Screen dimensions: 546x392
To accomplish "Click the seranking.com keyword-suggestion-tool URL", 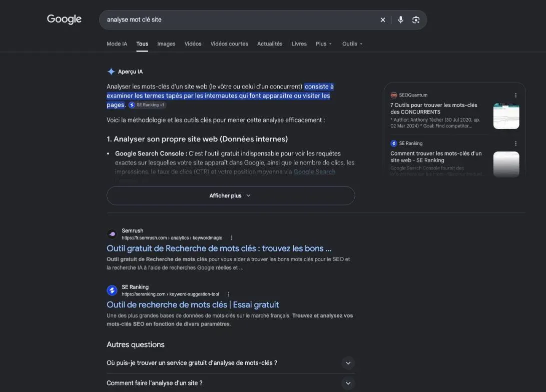I will [x=170, y=294].
